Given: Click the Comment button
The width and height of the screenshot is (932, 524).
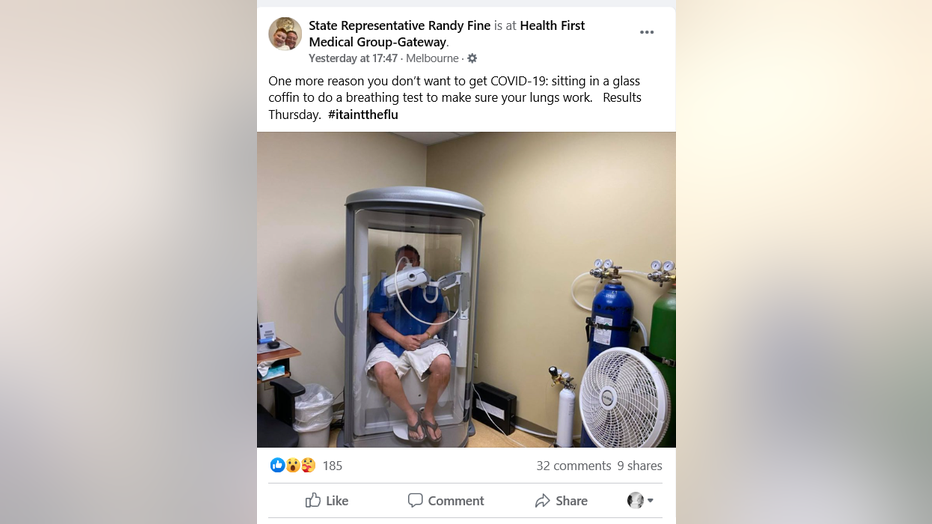Looking at the screenshot, I should click(x=446, y=501).
